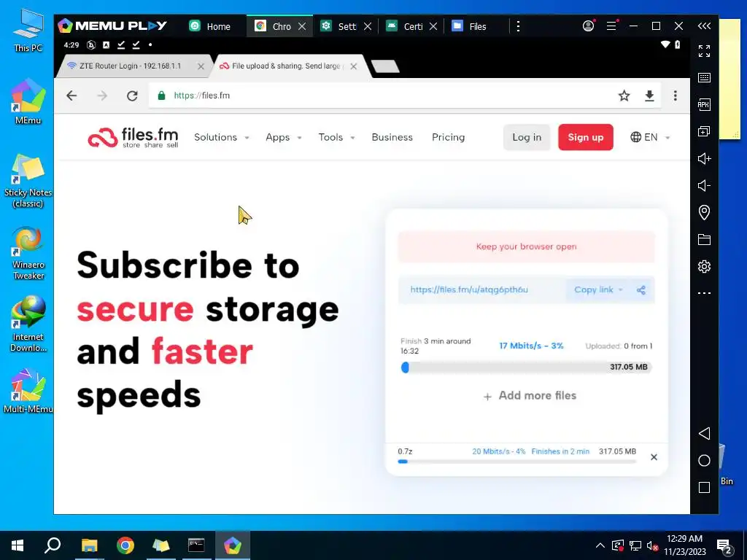Open the Winaero Tweaker desktop shortcut
This screenshot has width=747, height=560.
[x=28, y=253]
